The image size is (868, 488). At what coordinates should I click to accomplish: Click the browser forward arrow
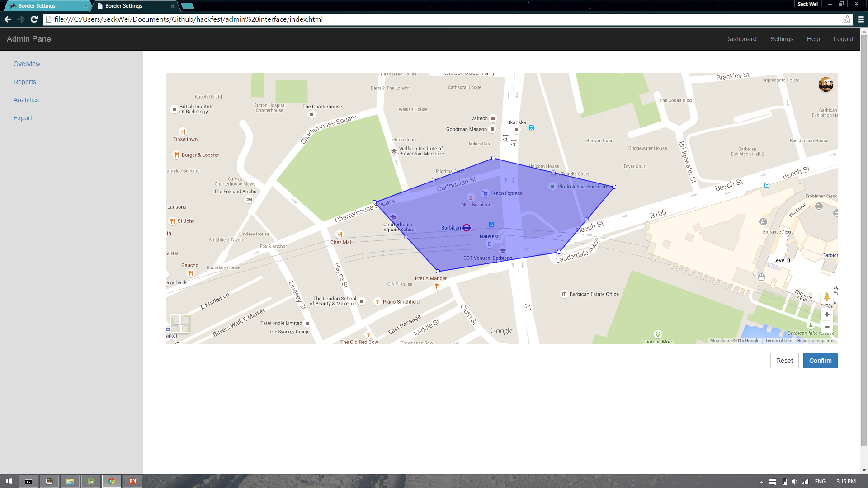click(21, 19)
